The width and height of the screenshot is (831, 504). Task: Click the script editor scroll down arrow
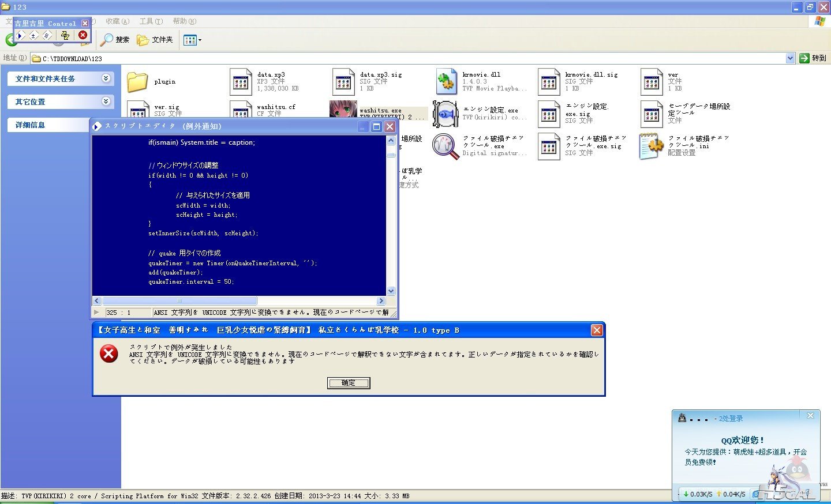tap(391, 291)
